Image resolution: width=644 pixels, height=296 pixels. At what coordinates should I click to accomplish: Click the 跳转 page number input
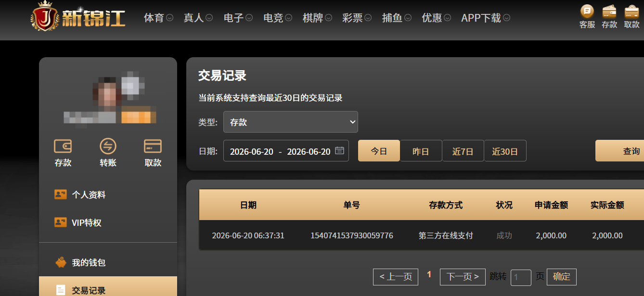(x=521, y=277)
